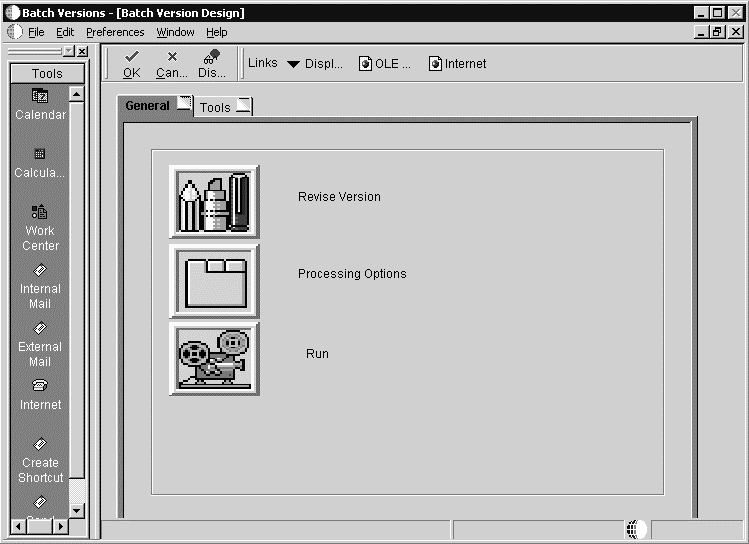Click the document icon beside File menu
This screenshot has height=544, width=749.
15,32
